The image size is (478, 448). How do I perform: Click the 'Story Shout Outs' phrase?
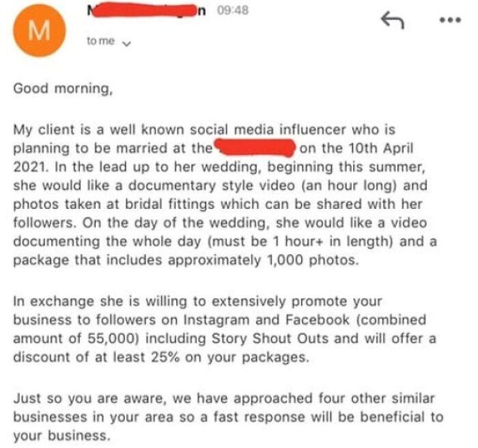click(x=270, y=339)
